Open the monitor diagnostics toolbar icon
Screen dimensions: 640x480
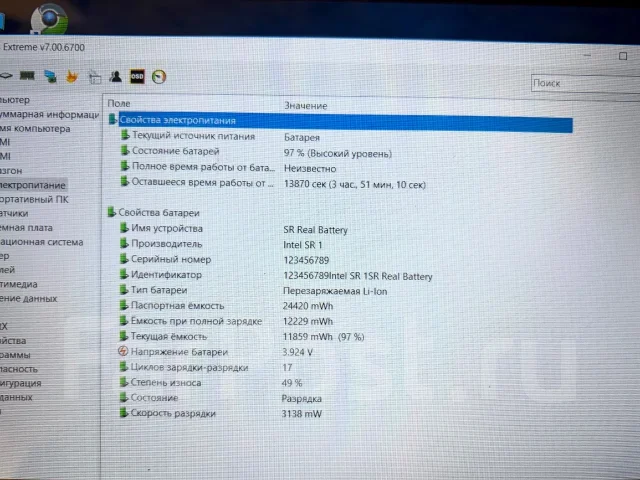pos(50,76)
